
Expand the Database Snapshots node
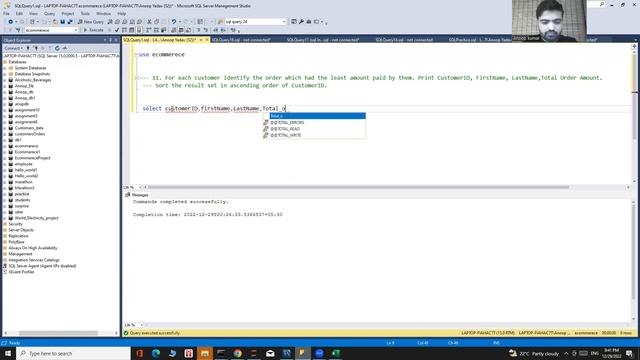point(5,74)
